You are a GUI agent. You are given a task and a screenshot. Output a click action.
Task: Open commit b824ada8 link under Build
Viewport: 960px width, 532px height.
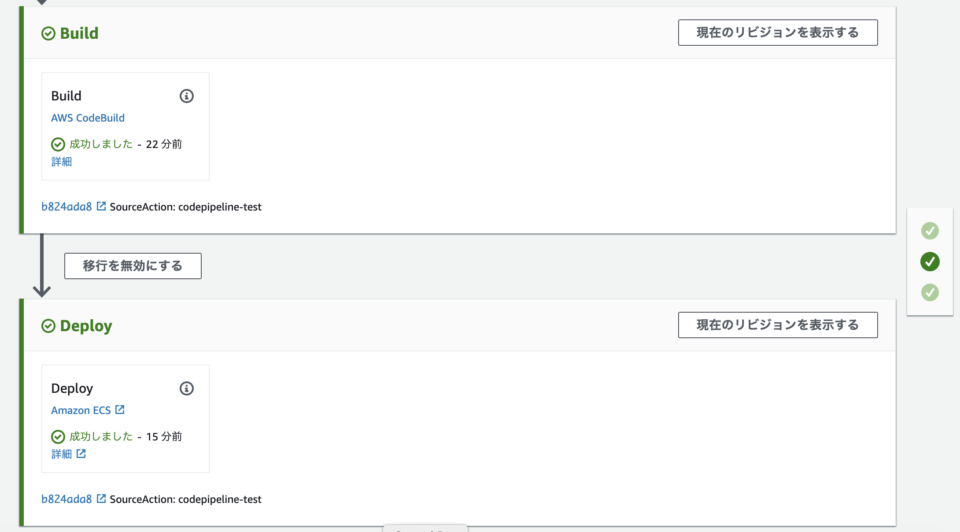click(66, 207)
